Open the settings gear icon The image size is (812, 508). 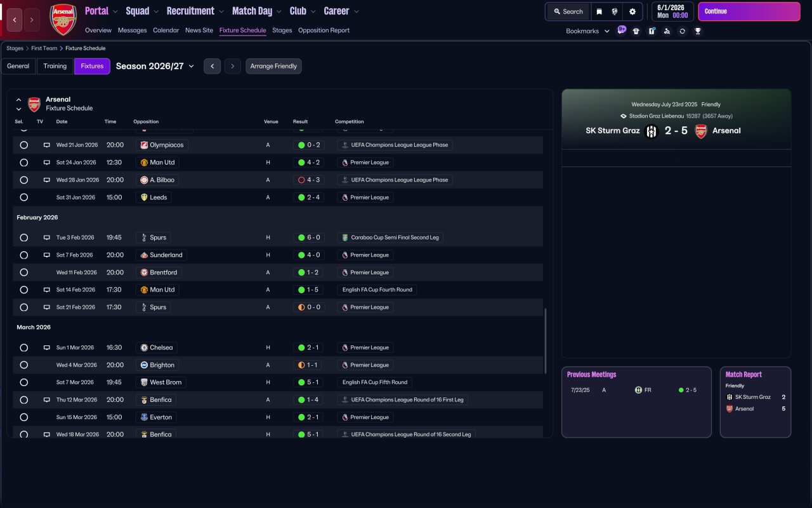click(632, 11)
